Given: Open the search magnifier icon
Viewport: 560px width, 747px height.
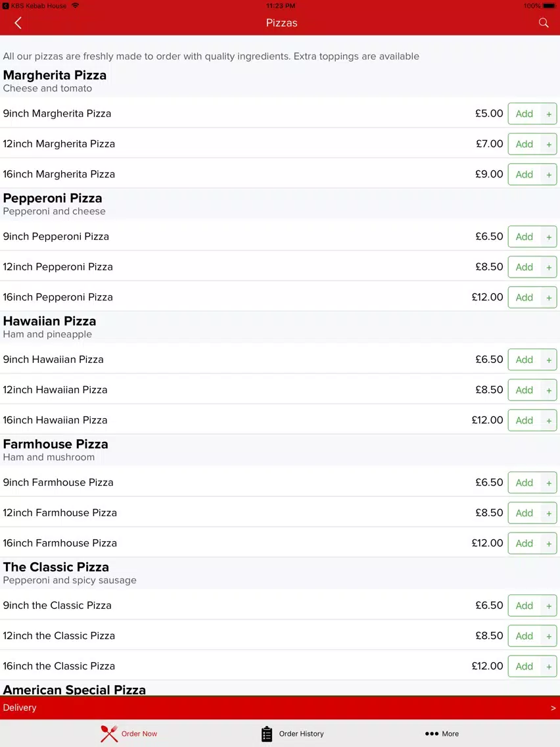Looking at the screenshot, I should click(544, 23).
